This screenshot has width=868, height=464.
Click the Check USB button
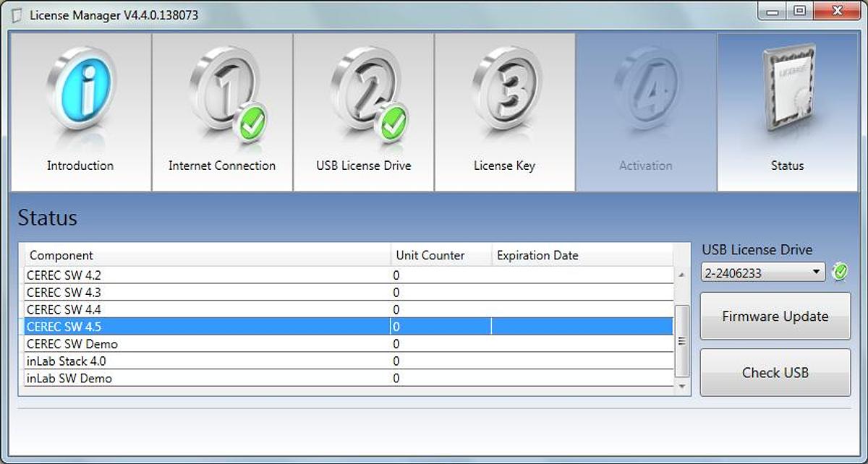pos(775,372)
